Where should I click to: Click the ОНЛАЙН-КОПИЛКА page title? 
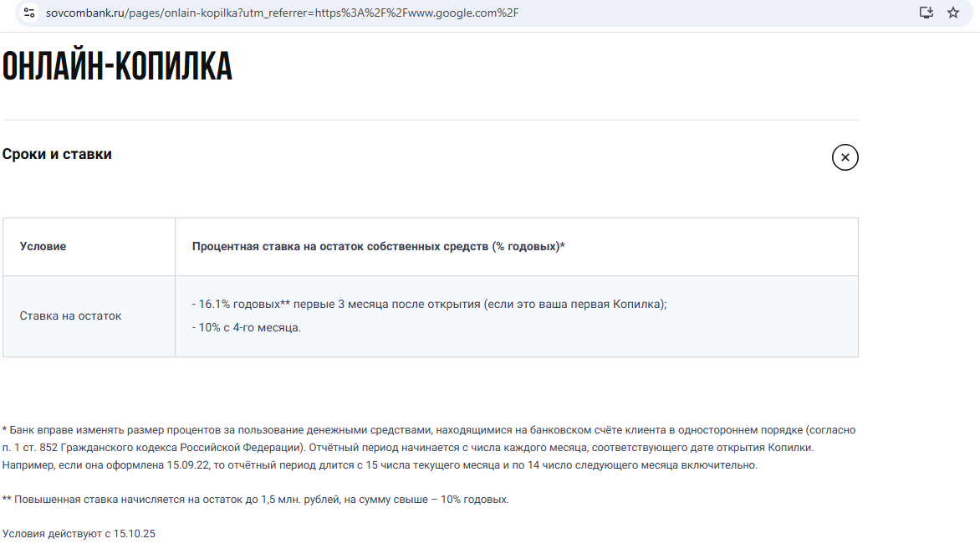pos(117,68)
